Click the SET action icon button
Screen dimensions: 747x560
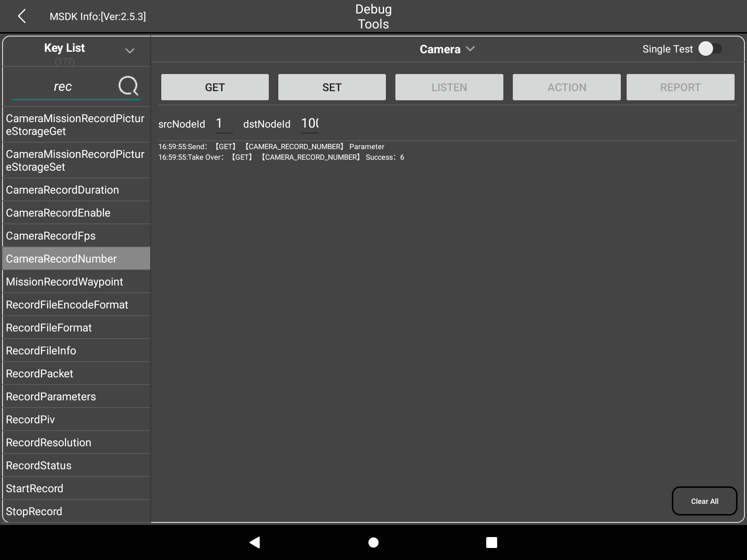pos(331,87)
